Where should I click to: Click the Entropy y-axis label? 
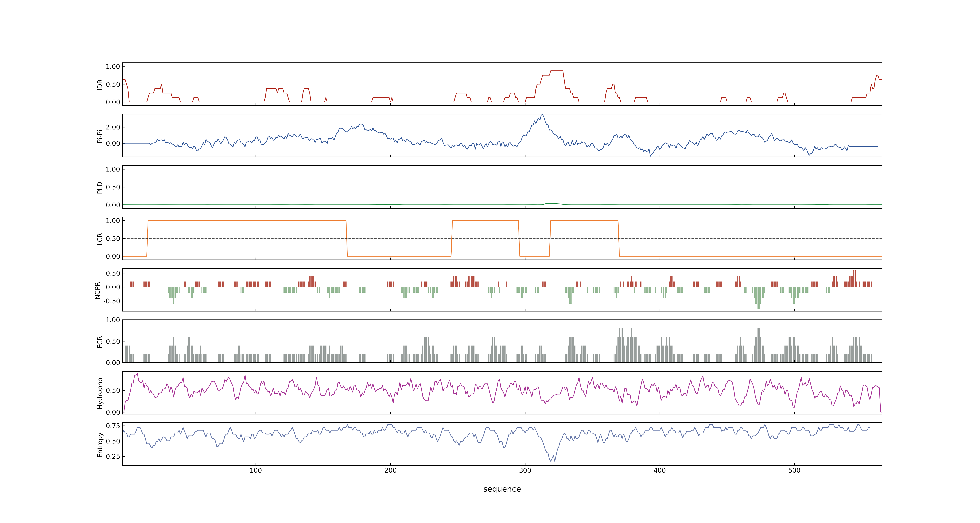(x=100, y=444)
